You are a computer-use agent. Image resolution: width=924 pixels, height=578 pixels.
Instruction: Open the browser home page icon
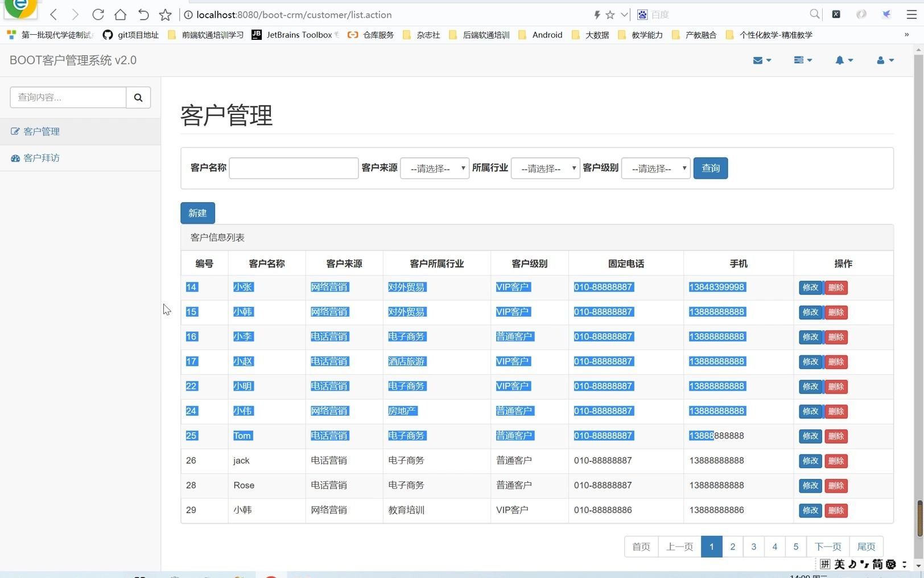point(120,15)
